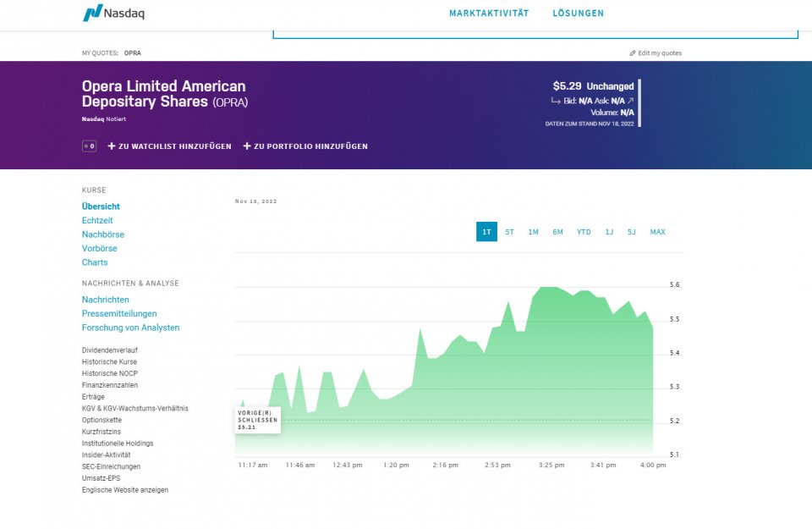Click the Nachrichten & Analyse heading
Screen dimensions: 812x529
pyautogui.click(x=130, y=284)
